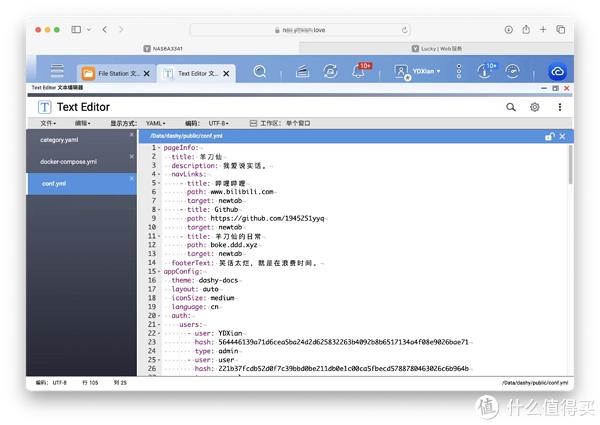Open the YAML display mode dropdown
This screenshot has height=425, width=600.
click(x=156, y=123)
